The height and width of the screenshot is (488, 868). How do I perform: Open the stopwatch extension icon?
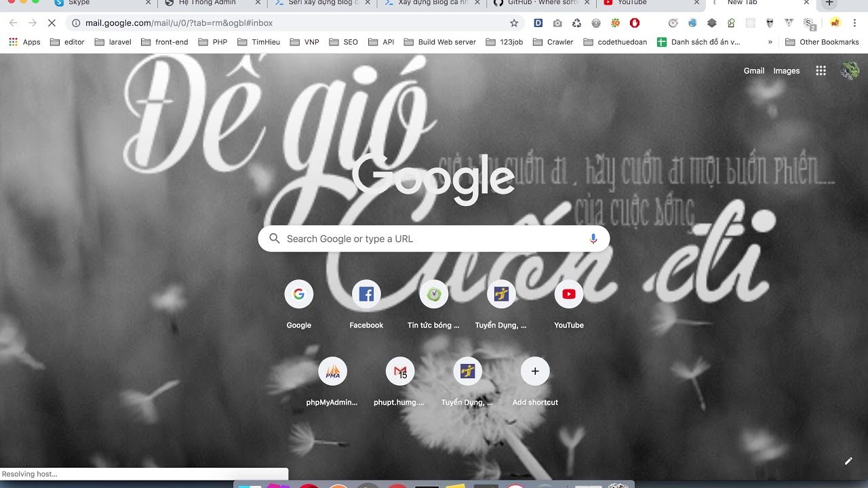[673, 23]
